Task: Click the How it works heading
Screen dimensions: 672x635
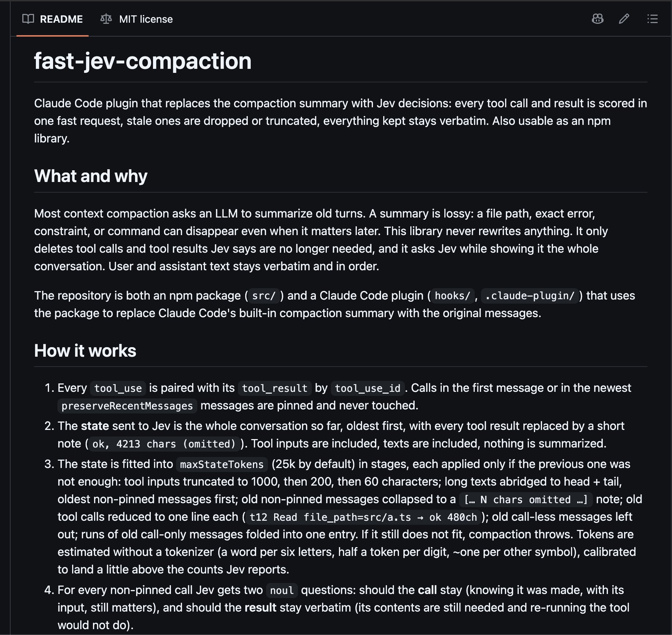Action: coord(85,351)
